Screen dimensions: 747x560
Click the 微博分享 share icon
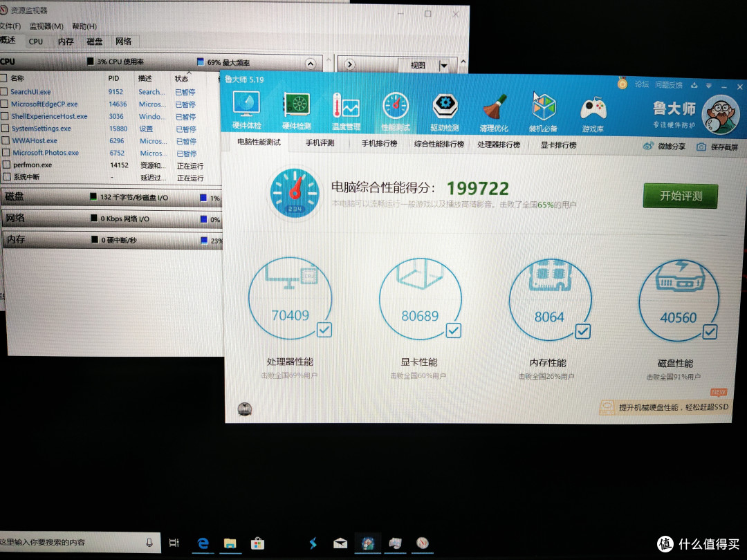click(x=648, y=146)
